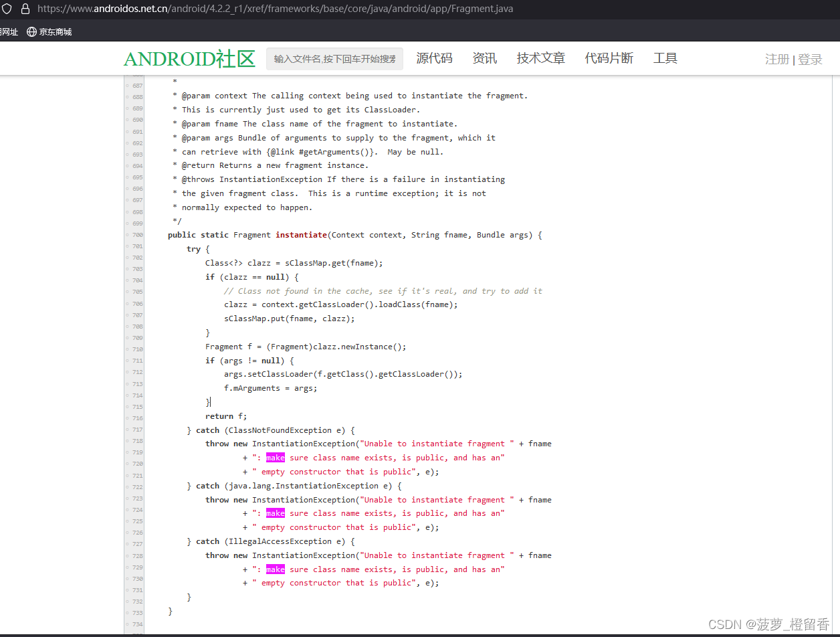Click the 'try' keyword
The width and height of the screenshot is (840, 637).
coord(194,249)
